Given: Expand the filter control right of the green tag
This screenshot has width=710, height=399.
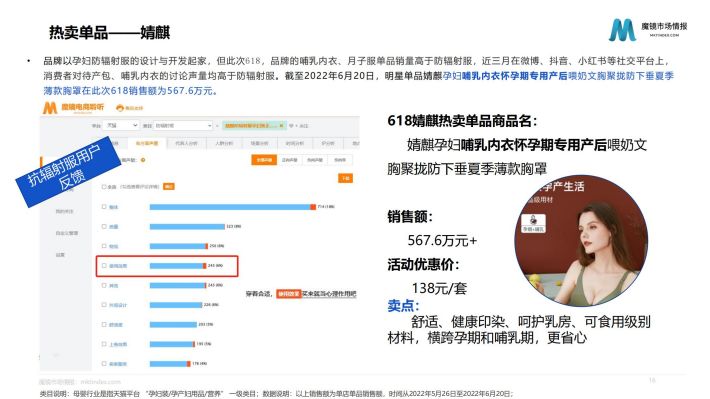Looking at the screenshot, I should 299,125.
